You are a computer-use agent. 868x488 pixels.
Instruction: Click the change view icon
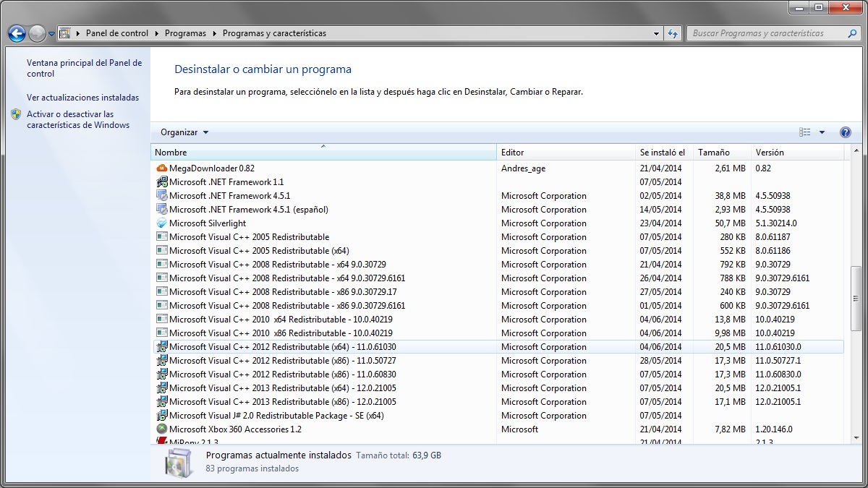805,132
